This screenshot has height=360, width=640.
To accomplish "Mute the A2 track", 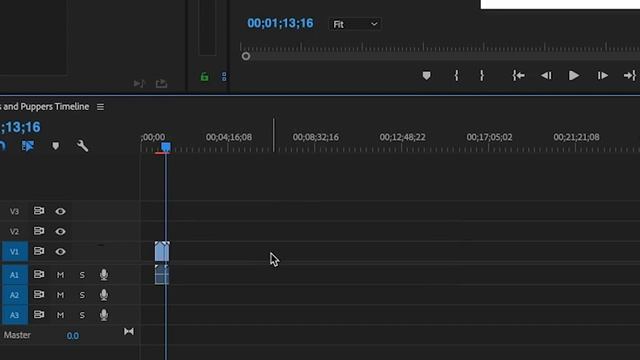I will point(60,295).
